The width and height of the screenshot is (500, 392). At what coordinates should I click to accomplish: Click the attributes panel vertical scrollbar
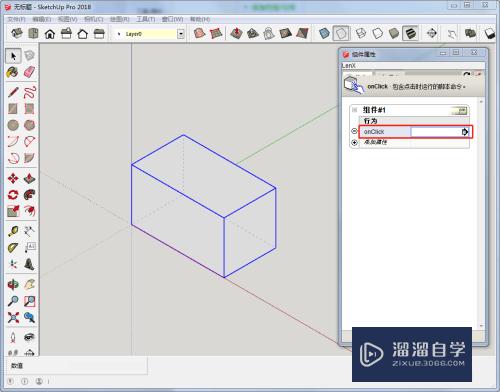tap(481, 213)
